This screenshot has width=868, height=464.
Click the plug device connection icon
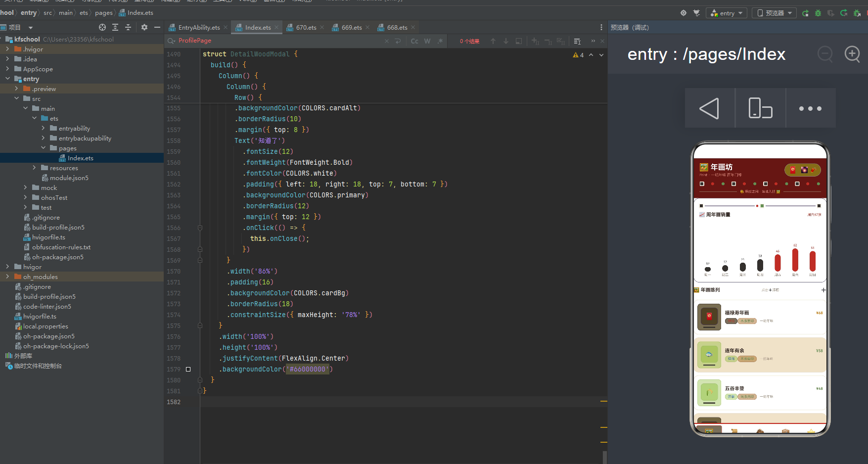(696, 13)
